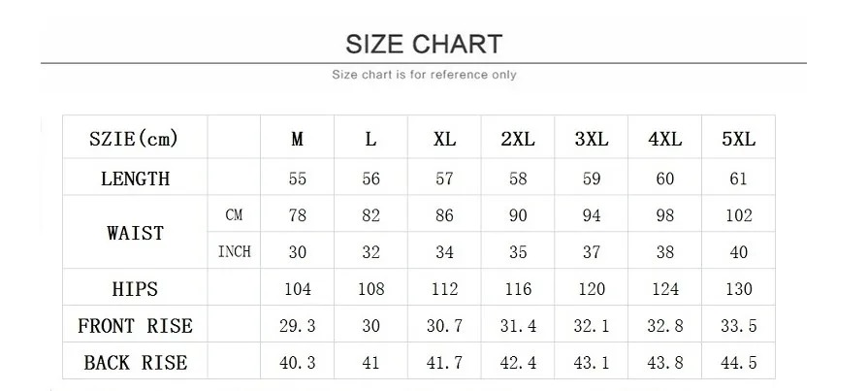868x391 pixels.
Task: Click the 'Size chart is for reference only' subtitle
Action: coord(424,75)
